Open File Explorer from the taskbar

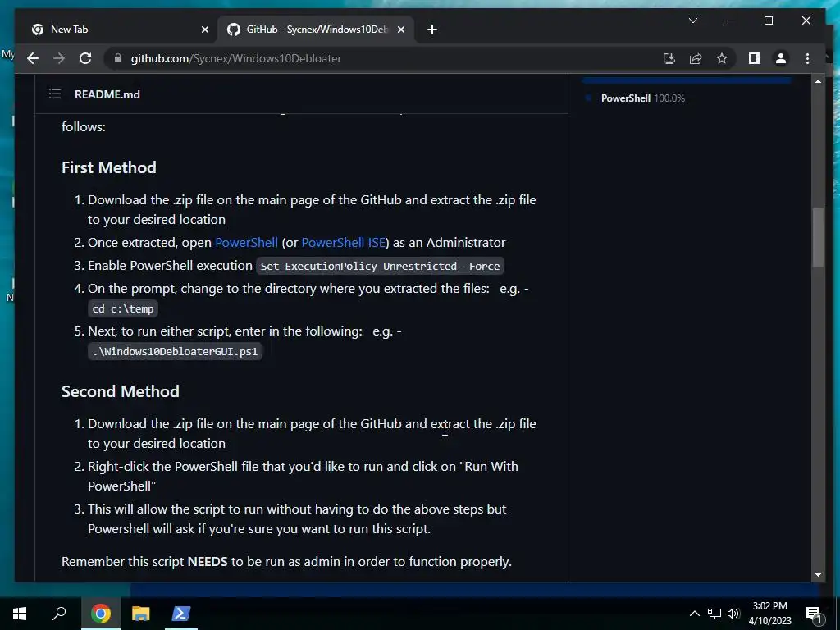click(x=140, y=614)
